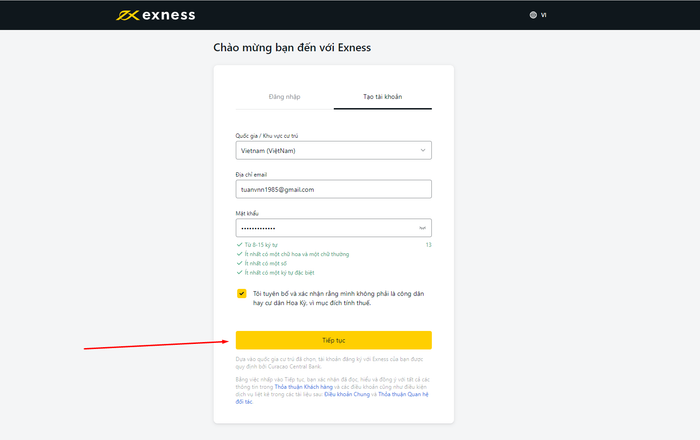The width and height of the screenshot is (700, 440).
Task: Click the VI language label
Action: tap(543, 15)
